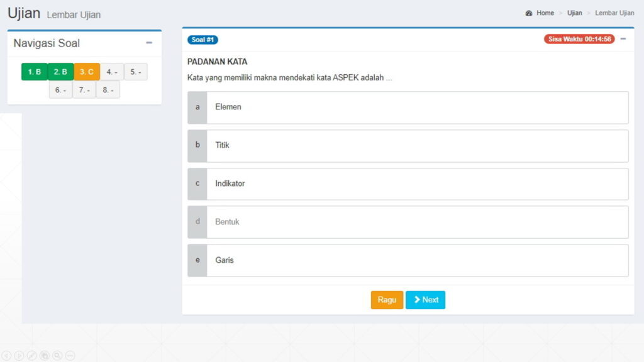This screenshot has width=644, height=362.
Task: Choose answer c Indikator
Action: click(408, 184)
